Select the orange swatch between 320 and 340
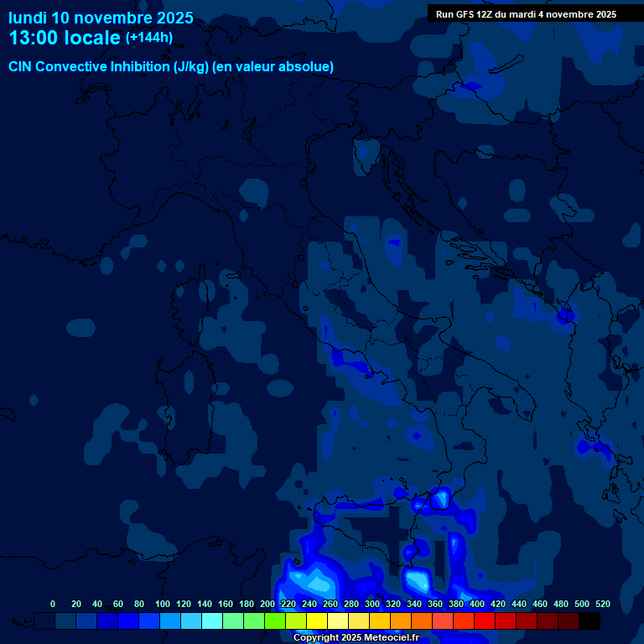 click(x=401, y=621)
